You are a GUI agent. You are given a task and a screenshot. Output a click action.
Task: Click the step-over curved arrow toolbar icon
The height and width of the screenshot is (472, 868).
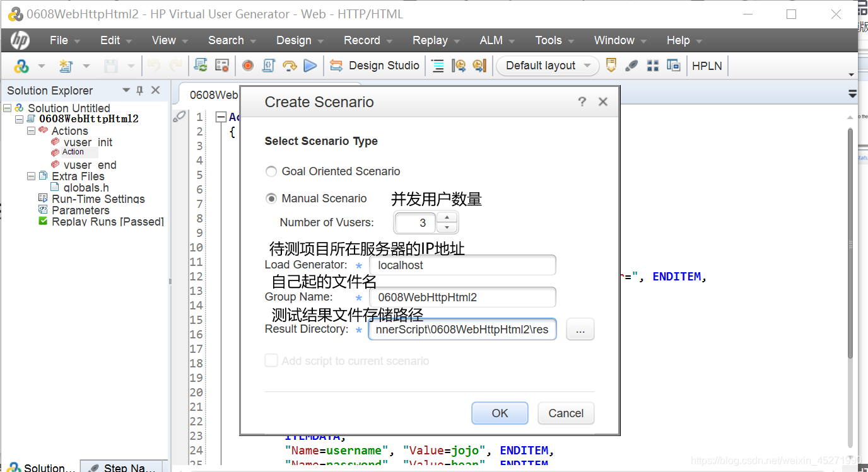(x=289, y=66)
